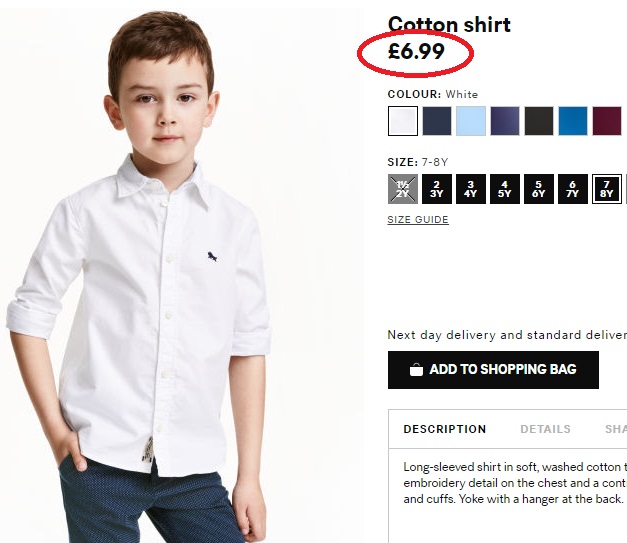This screenshot has height=543, width=627.
Task: Select size 3-4Y
Action: 471,189
